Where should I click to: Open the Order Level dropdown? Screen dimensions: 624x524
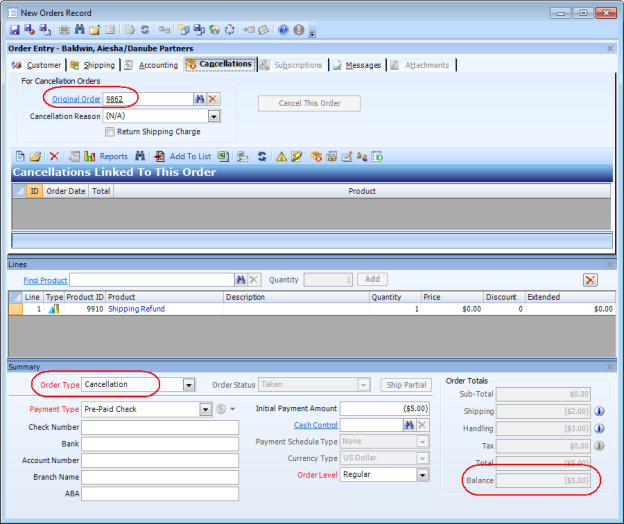click(423, 475)
